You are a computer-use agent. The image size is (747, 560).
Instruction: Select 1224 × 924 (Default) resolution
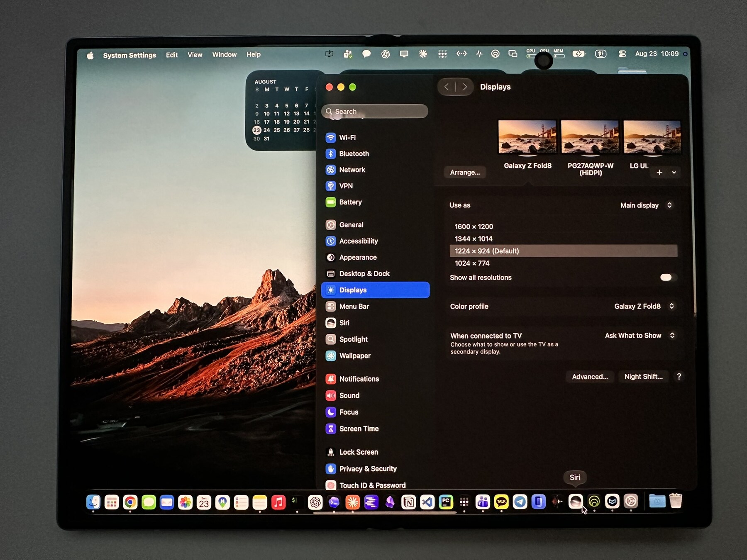pos(563,251)
